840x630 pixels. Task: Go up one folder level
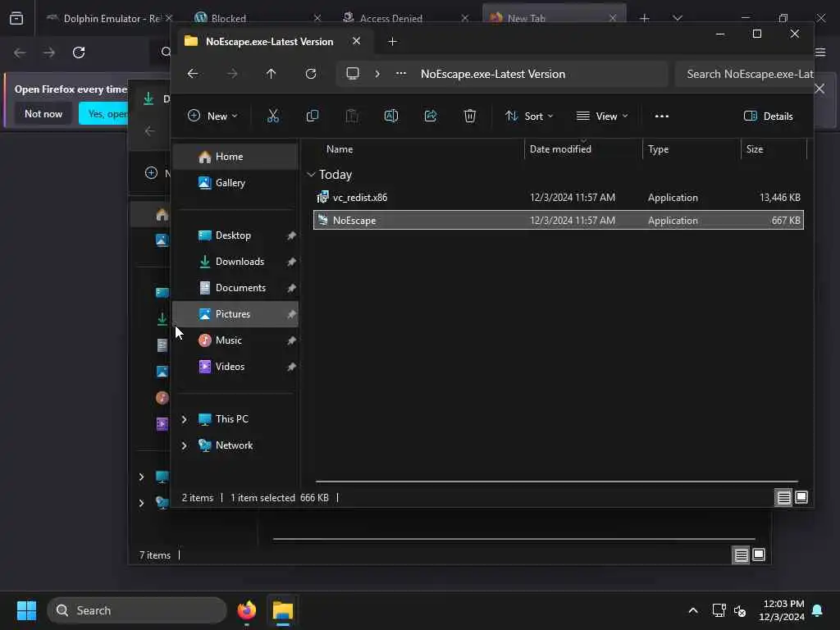(271, 73)
